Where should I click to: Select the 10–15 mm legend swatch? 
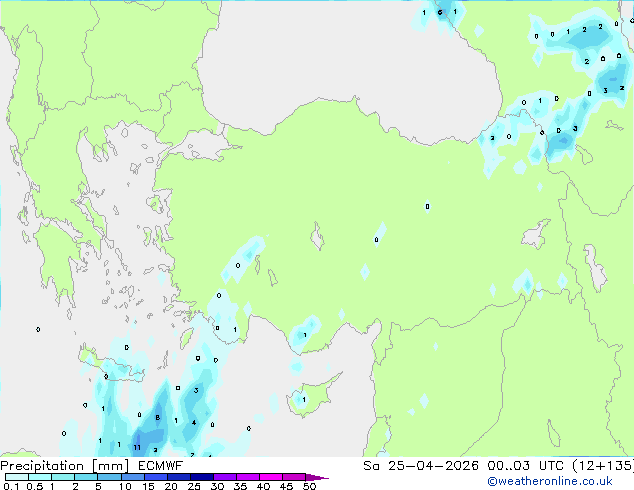coord(132,477)
